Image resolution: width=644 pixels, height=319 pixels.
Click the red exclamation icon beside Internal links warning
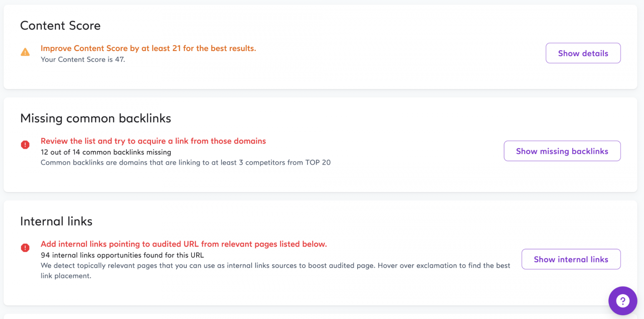[25, 248]
